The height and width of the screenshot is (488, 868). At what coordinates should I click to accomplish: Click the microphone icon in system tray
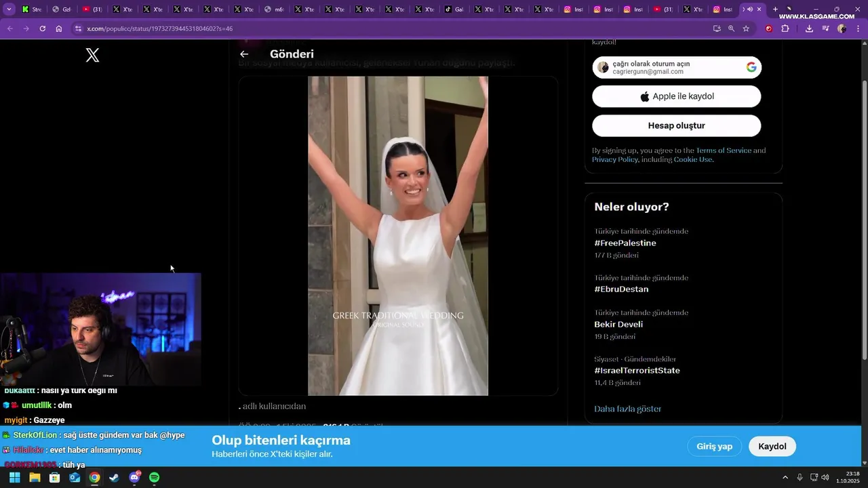tap(800, 477)
